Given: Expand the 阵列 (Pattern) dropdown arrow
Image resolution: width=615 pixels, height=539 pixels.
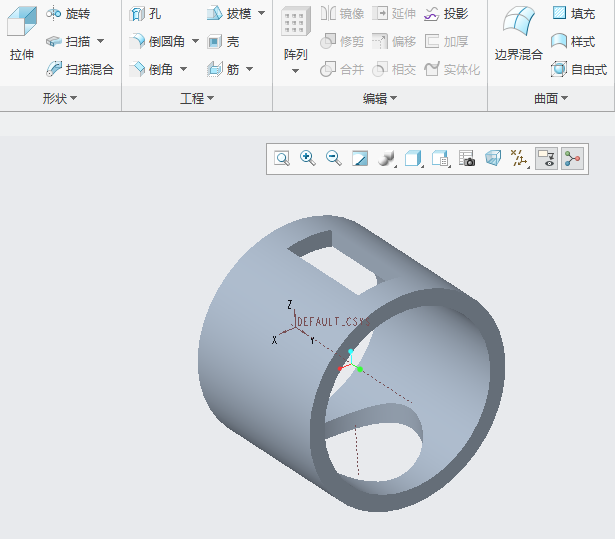Looking at the screenshot, I should point(295,71).
